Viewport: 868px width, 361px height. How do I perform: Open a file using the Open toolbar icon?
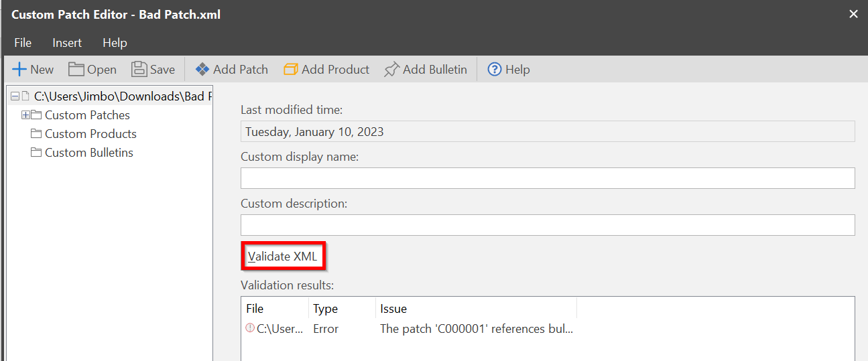(76, 70)
